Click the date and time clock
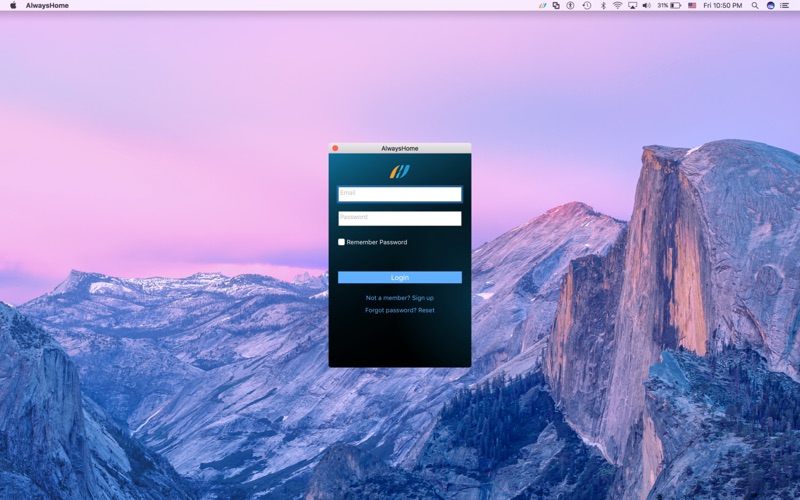 tap(722, 6)
